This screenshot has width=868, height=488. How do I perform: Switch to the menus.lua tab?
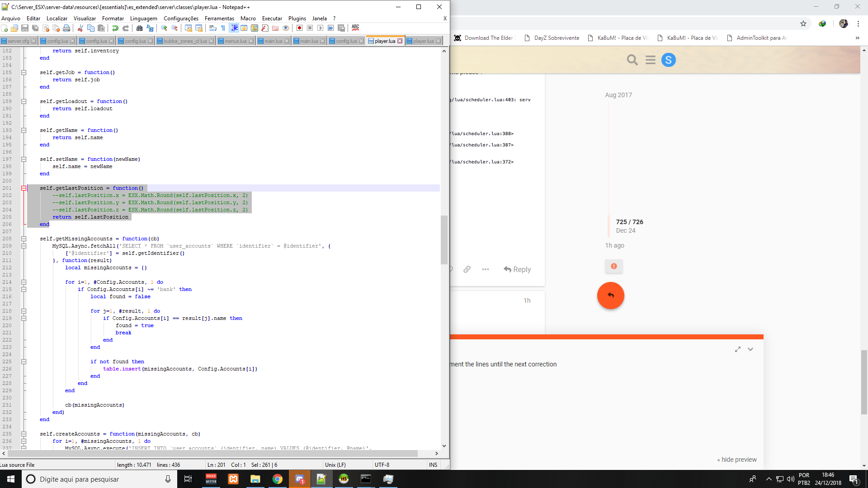236,41
